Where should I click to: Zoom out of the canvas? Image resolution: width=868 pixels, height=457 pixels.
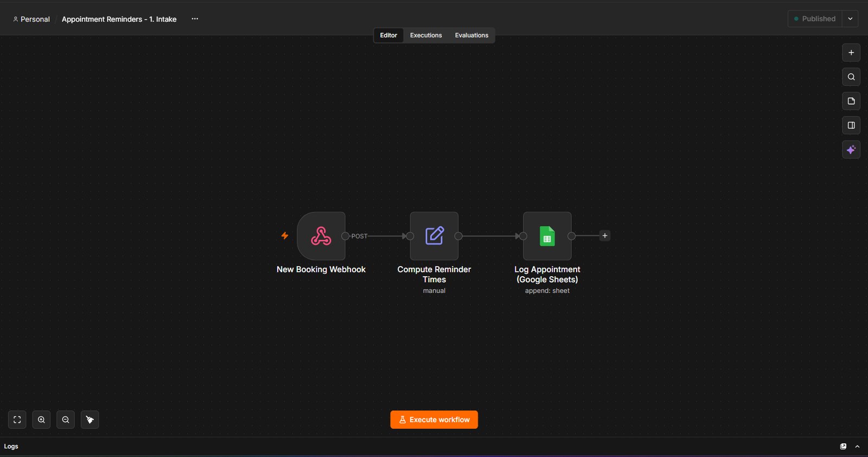click(66, 420)
